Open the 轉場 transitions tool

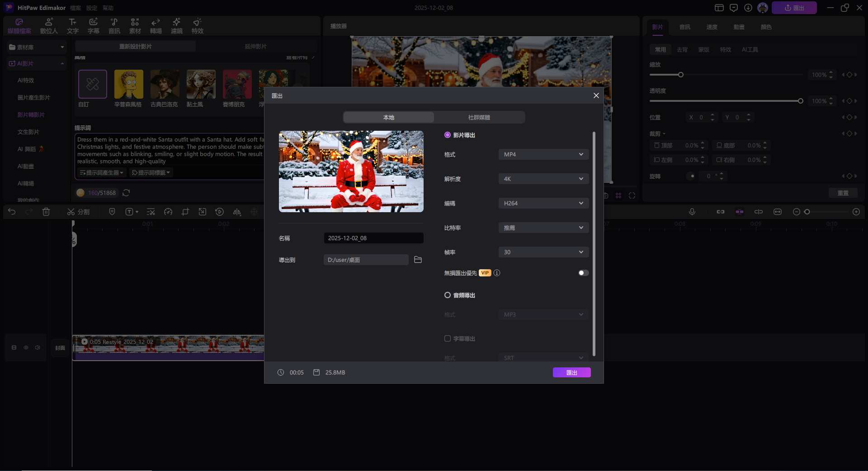pyautogui.click(x=156, y=26)
